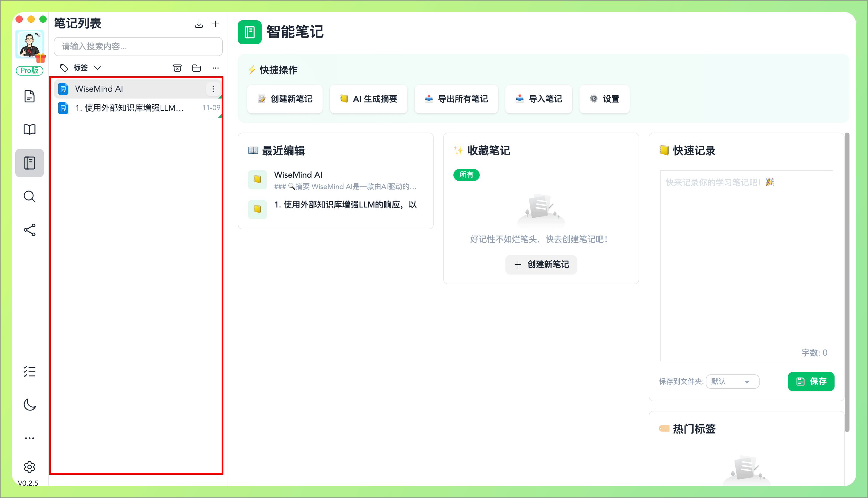Run the AI 生成摘要 quick action
This screenshot has width=868, height=498.
click(369, 99)
